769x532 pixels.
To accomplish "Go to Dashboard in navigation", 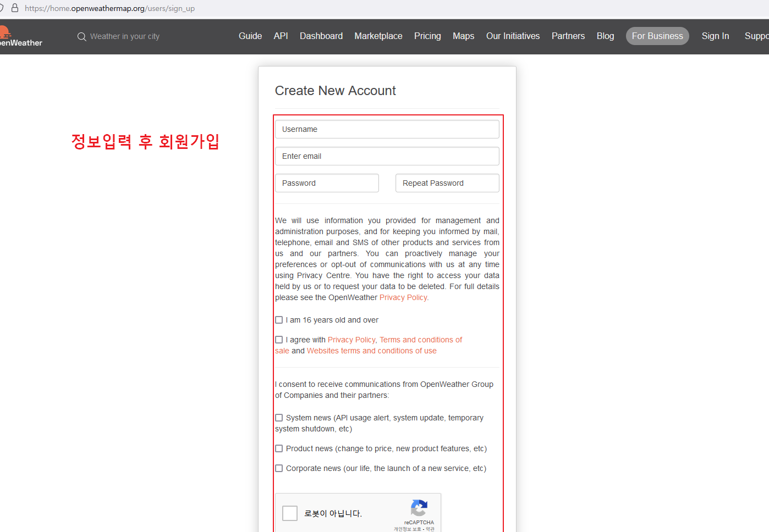I will (x=321, y=36).
